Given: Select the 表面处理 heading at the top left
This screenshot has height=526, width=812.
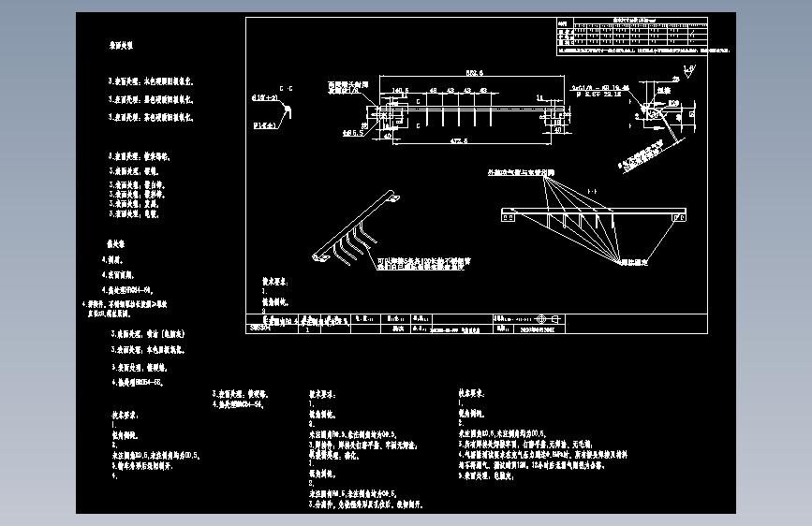Looking at the screenshot, I should (121, 46).
